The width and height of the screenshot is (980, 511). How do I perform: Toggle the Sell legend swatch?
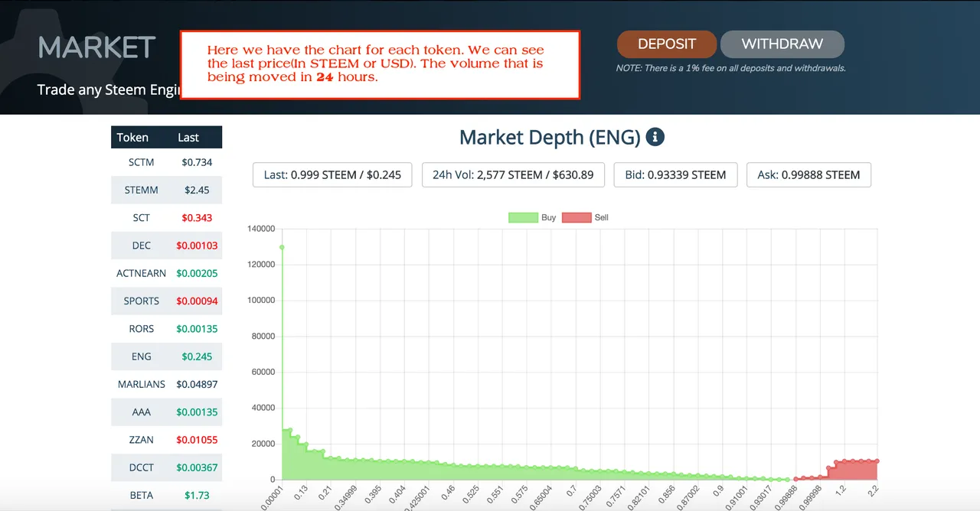577,218
